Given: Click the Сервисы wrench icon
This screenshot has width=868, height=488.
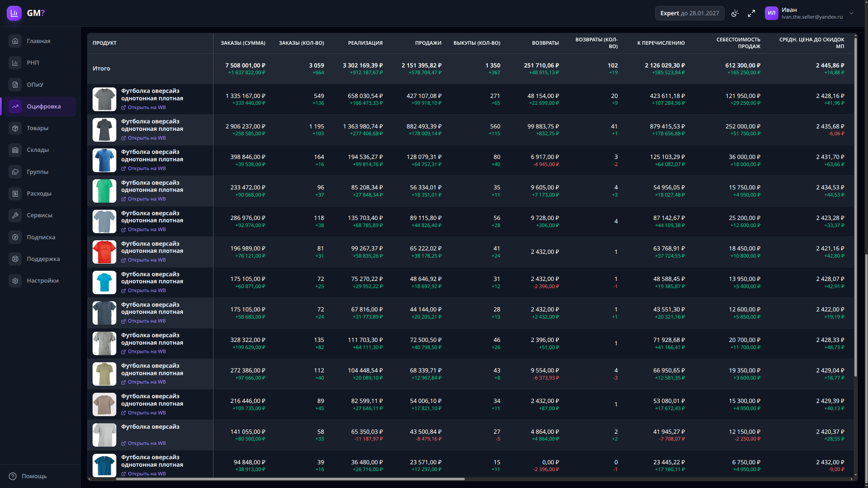Looking at the screenshot, I should [15, 215].
